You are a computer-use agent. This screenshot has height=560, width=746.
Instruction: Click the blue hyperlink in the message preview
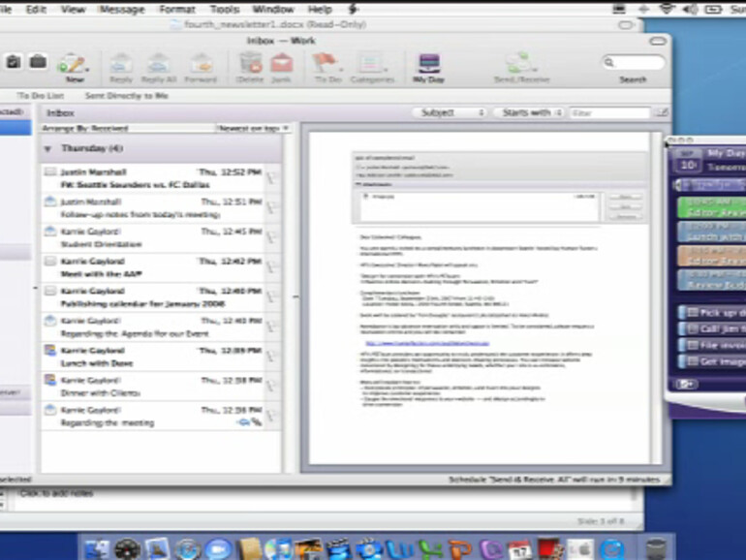427,343
